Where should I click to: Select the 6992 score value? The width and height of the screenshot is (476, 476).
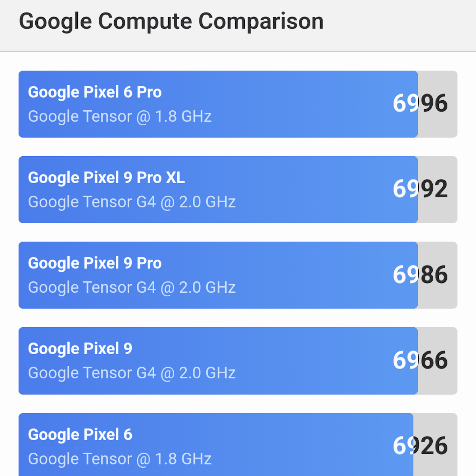click(420, 189)
